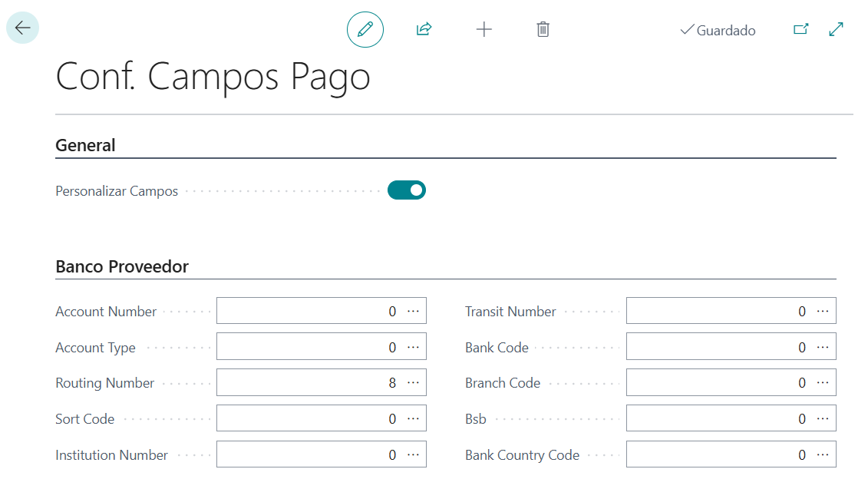Open Account Type lookup ellipsis
Viewport: 868px width, 479px height.
click(414, 347)
